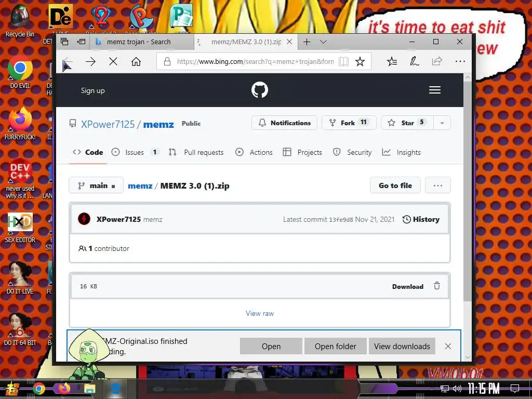The image size is (532, 399).
Task: Click the page vertical scrollbar thumb
Action: click(x=468, y=191)
